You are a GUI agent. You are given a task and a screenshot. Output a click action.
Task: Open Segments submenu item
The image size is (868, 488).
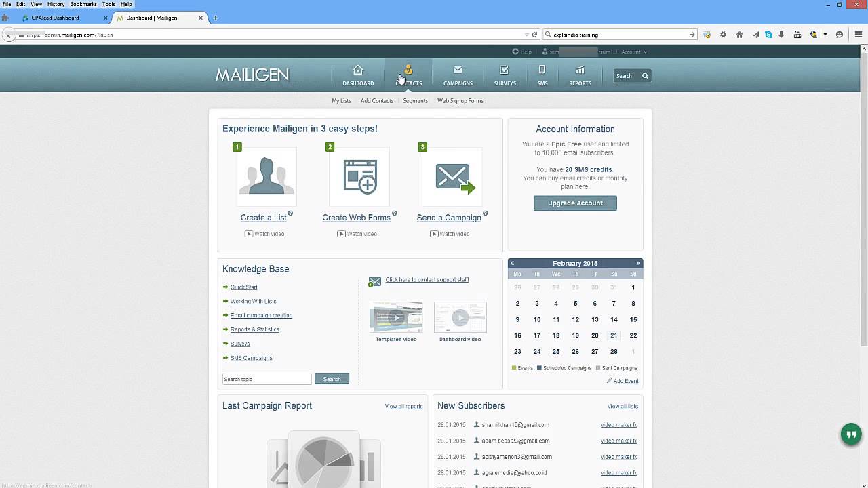click(415, 101)
